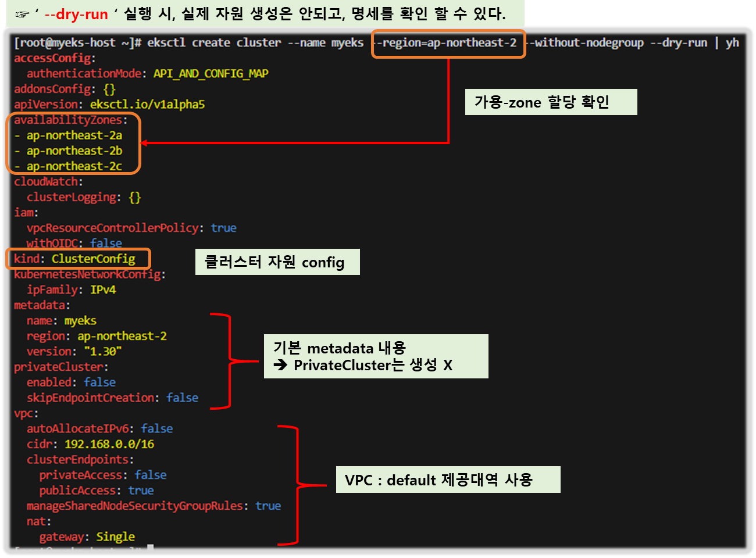Screen dimensions: 756x558
Task: Select the 'kind: ClusterConfig' line
Action: click(x=74, y=259)
